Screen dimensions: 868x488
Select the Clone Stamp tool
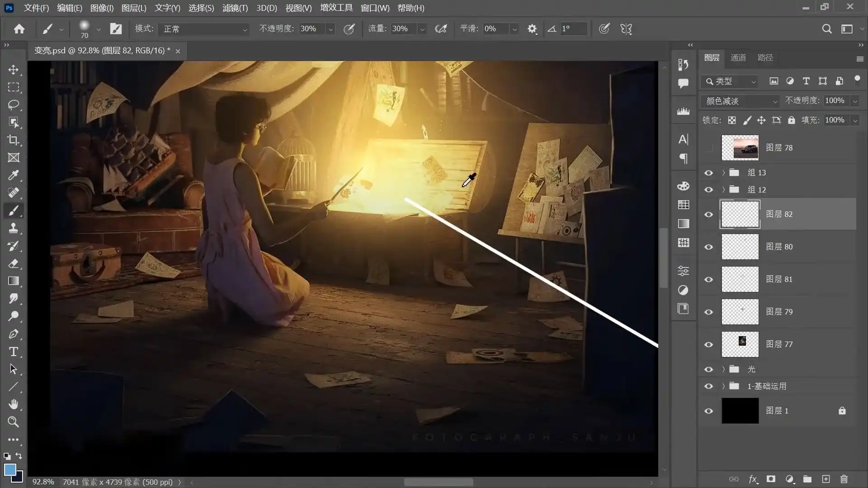pos(14,228)
